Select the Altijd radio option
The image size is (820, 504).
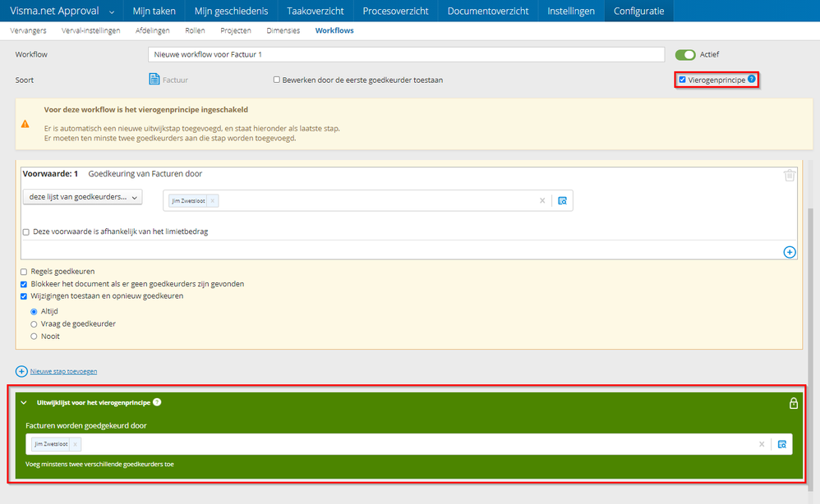pyautogui.click(x=34, y=311)
